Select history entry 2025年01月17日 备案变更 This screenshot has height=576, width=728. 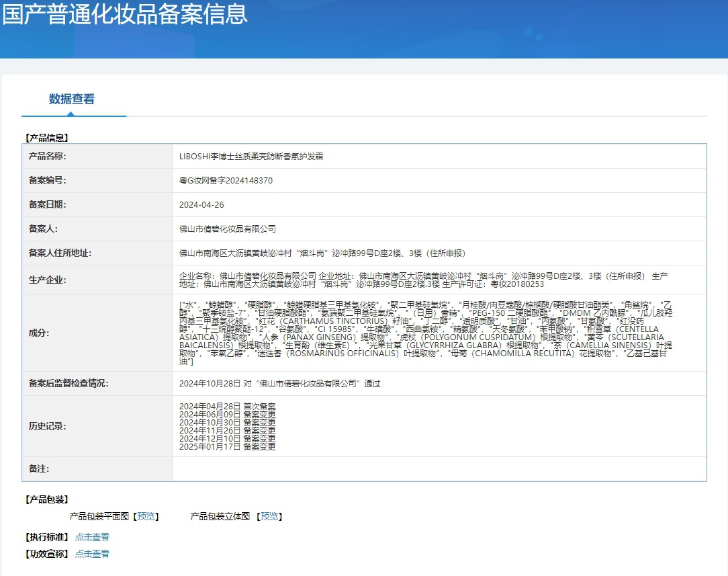[228, 446]
